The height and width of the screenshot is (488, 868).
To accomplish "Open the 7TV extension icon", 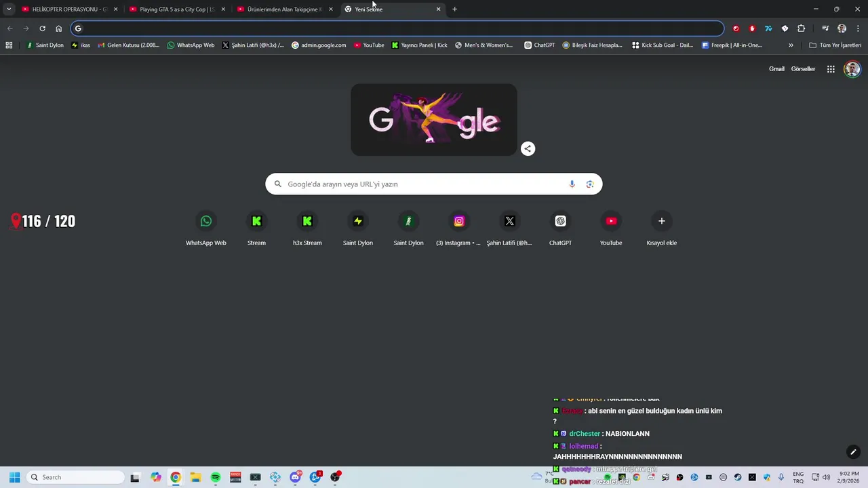I will (768, 28).
